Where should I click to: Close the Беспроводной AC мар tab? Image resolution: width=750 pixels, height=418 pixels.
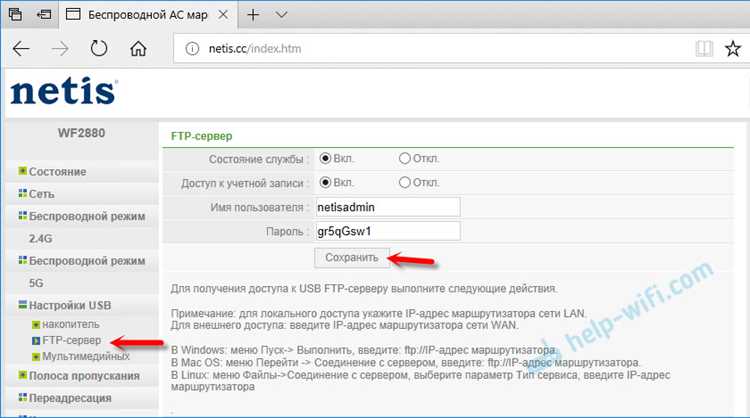(x=223, y=15)
